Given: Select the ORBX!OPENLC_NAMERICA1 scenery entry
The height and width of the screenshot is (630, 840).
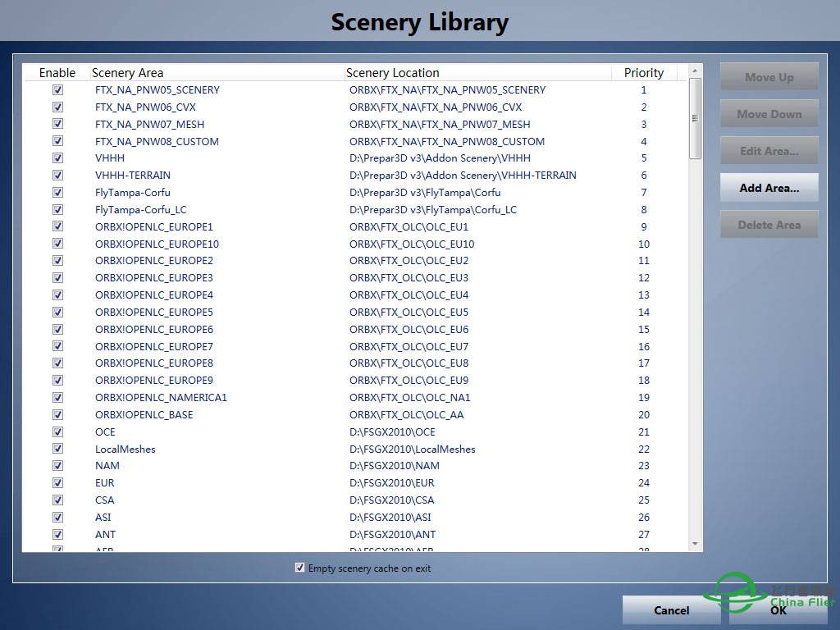Looking at the screenshot, I should tap(161, 398).
